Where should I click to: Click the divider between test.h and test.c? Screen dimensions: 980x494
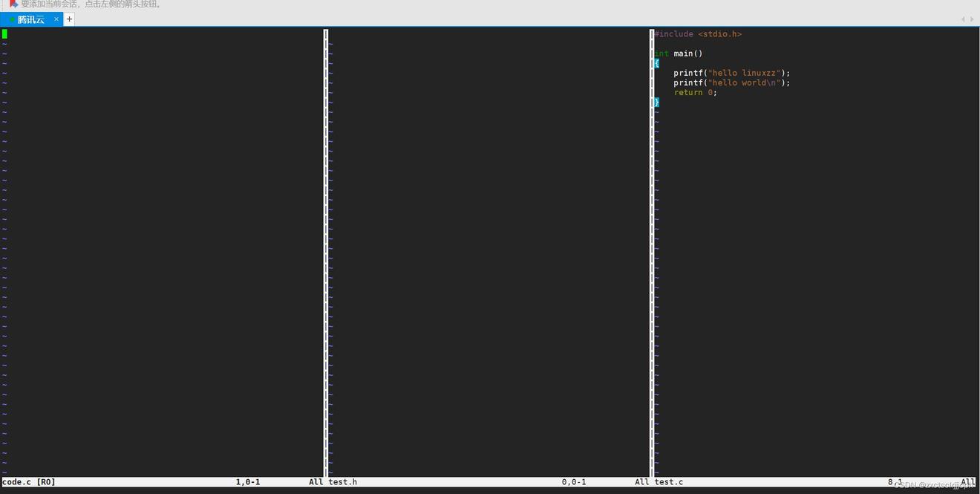point(651,253)
